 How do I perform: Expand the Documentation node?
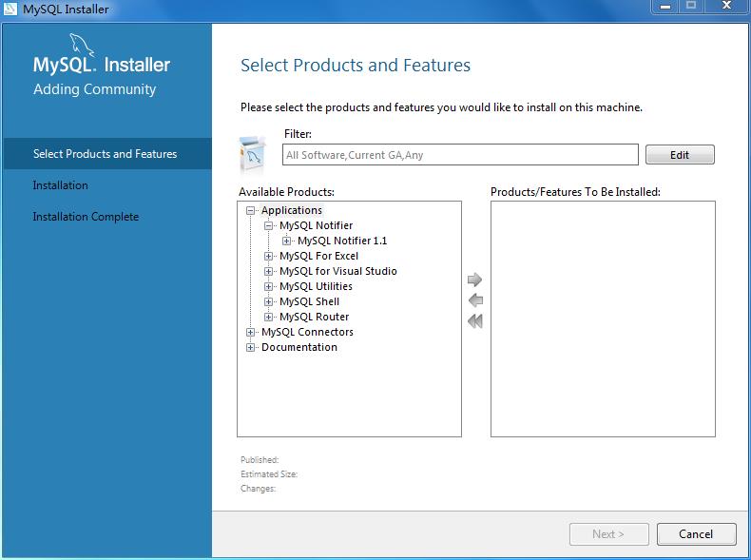click(x=250, y=347)
